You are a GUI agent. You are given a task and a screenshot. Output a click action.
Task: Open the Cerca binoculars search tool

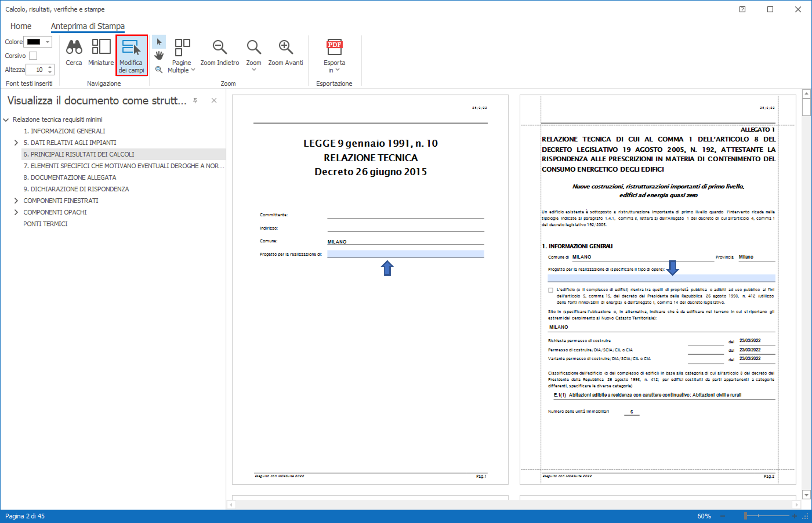pyautogui.click(x=74, y=53)
